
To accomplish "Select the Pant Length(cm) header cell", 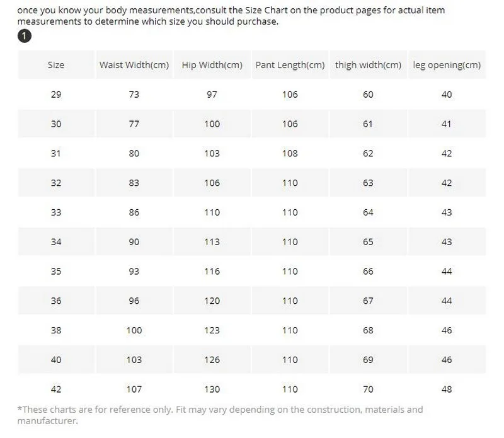I will 290,65.
